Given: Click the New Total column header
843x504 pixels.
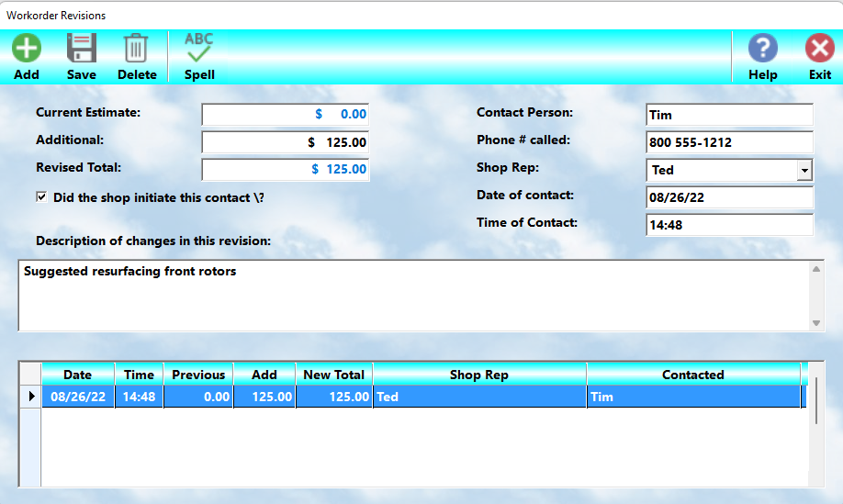Looking at the screenshot, I should (x=334, y=375).
